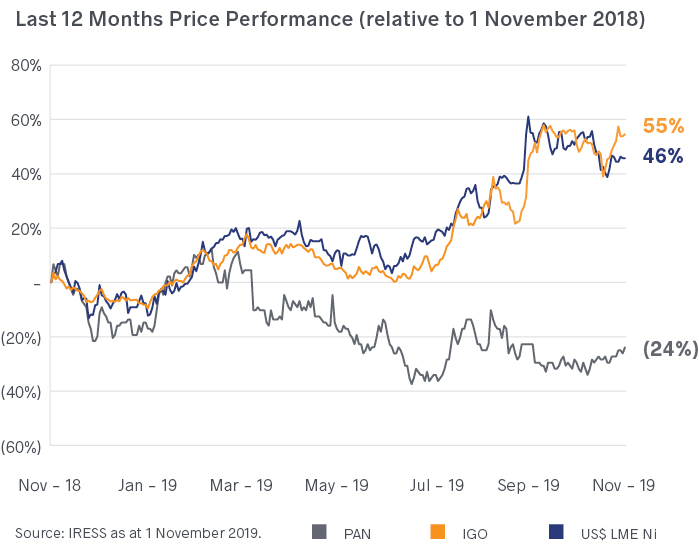Screen dimensions: 699x558
Task: Select the PAN legend text label
Action: (356, 532)
